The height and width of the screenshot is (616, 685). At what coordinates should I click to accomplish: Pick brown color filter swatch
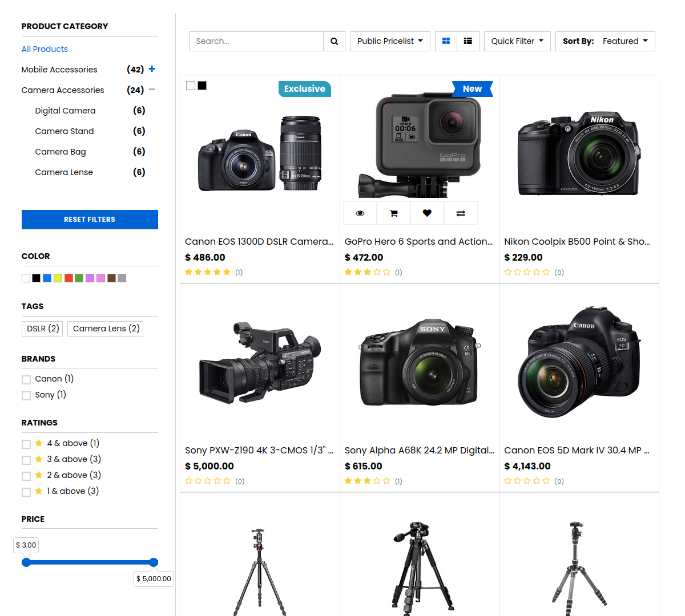pos(111,278)
